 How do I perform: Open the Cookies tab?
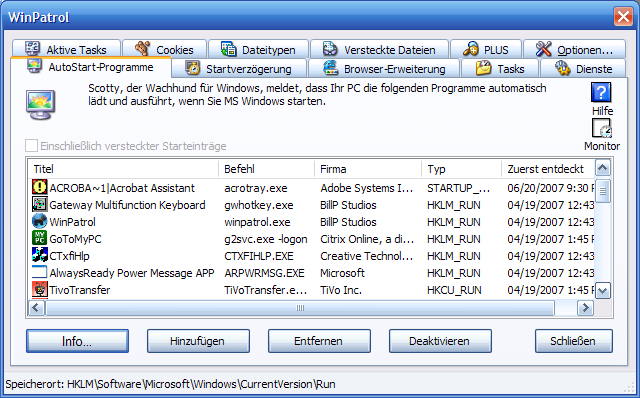click(x=164, y=49)
